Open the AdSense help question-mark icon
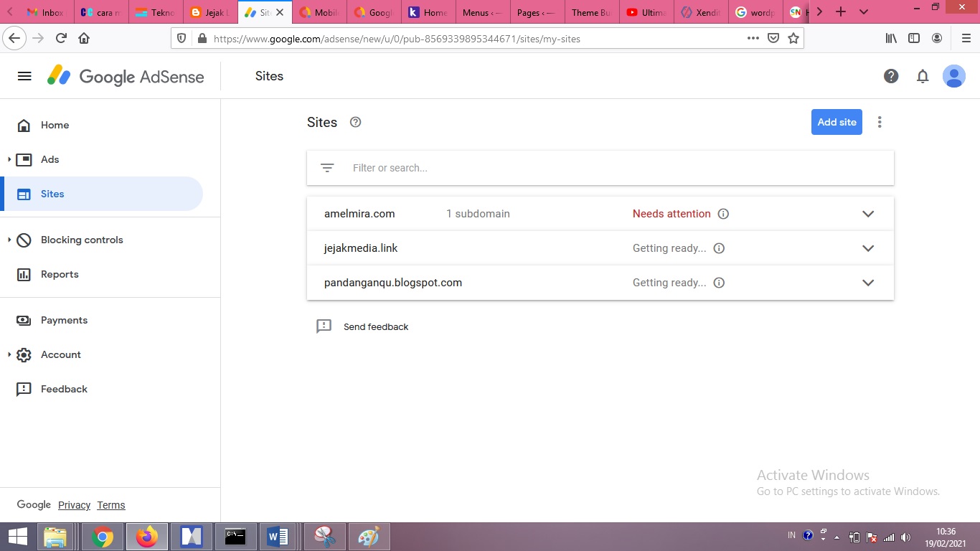 891,76
